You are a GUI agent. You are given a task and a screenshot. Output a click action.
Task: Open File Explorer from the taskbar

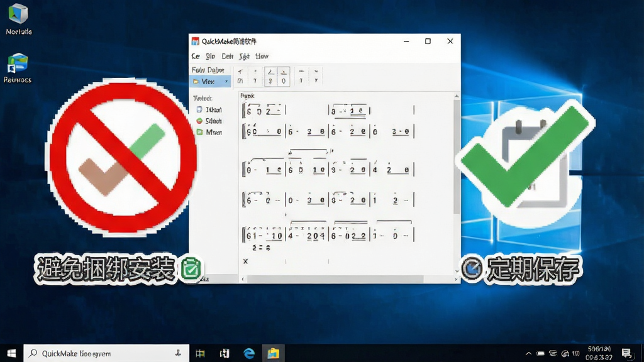[x=273, y=353]
